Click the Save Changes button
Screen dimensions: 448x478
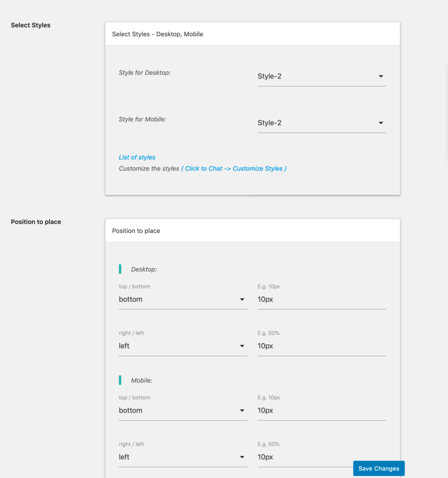click(x=379, y=469)
